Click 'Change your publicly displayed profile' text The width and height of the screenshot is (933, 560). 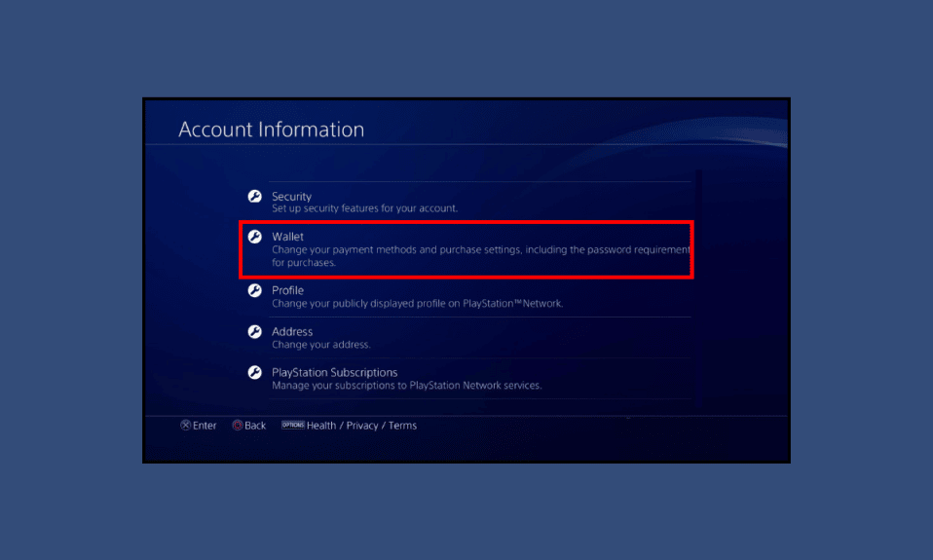(x=417, y=304)
